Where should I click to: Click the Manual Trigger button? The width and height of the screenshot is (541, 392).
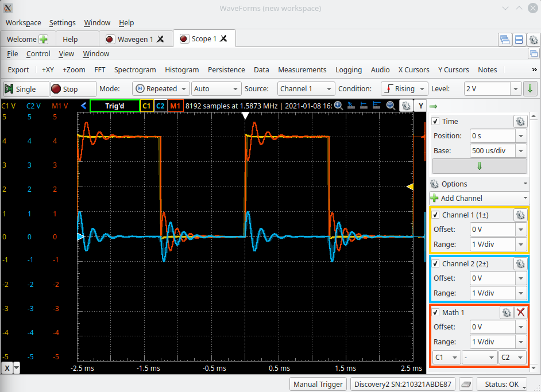click(x=318, y=384)
